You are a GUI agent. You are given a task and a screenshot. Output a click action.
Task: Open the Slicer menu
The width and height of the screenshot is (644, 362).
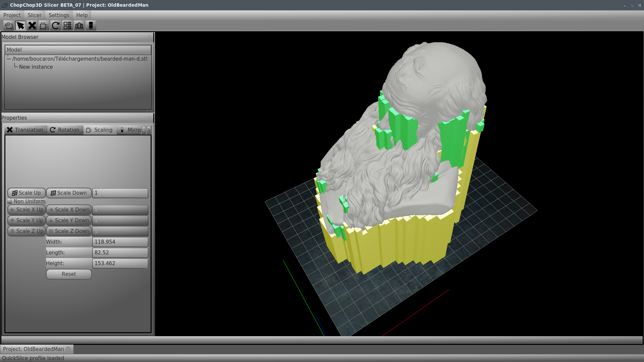pyautogui.click(x=34, y=15)
